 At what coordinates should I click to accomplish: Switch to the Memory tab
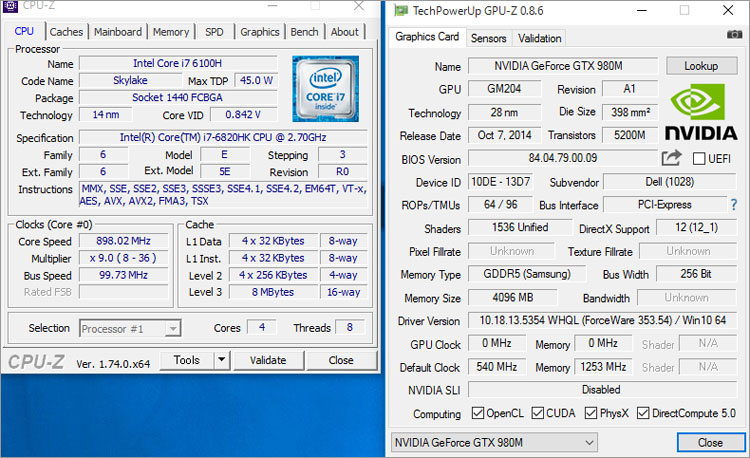pyautogui.click(x=171, y=32)
